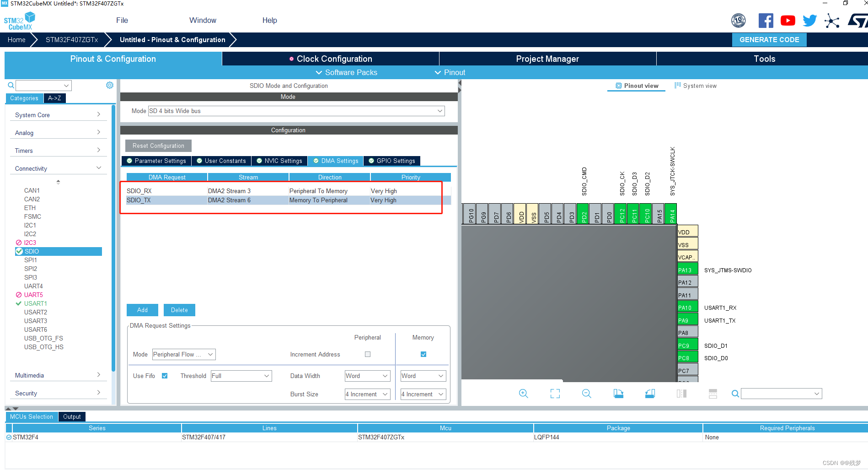This screenshot has height=470, width=868.
Task: Toggle the split columns view icon
Action: (681, 394)
